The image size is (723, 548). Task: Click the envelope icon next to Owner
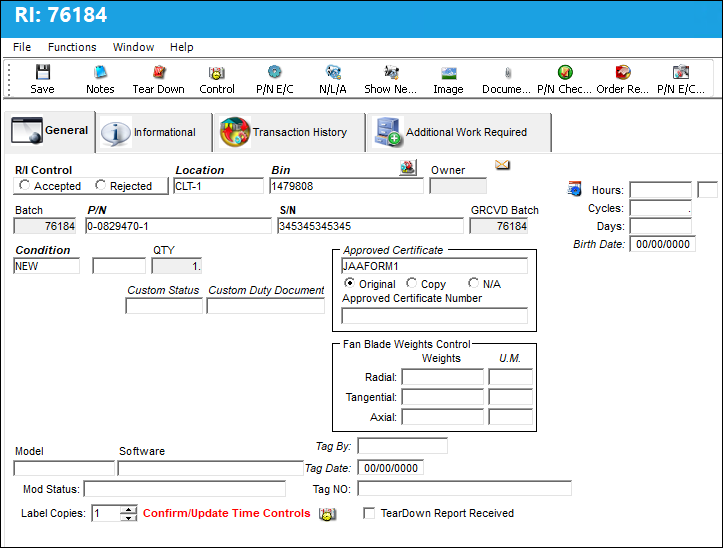click(x=502, y=164)
